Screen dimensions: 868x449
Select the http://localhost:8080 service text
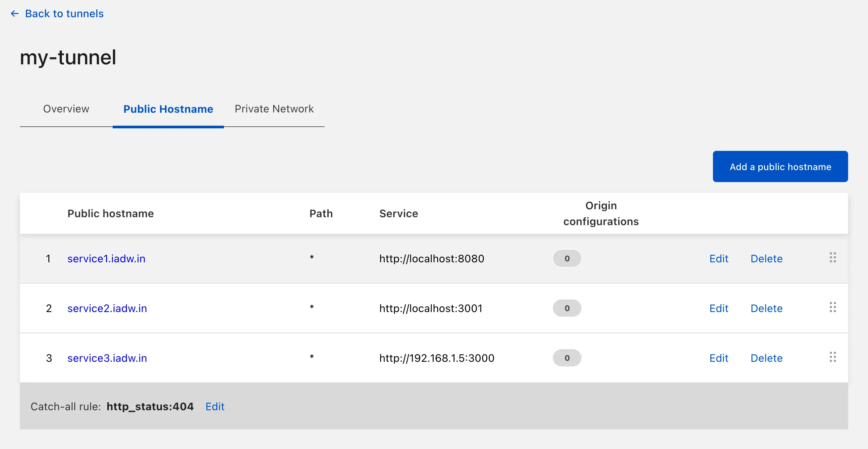[432, 258]
